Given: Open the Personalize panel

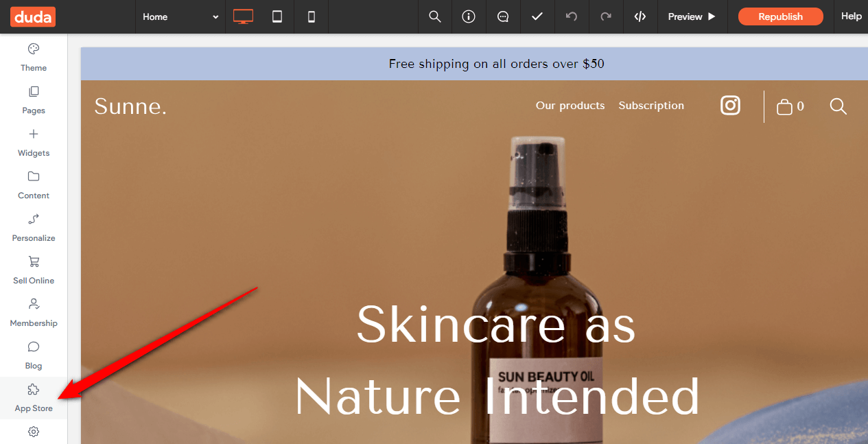Looking at the screenshot, I should coord(34,228).
